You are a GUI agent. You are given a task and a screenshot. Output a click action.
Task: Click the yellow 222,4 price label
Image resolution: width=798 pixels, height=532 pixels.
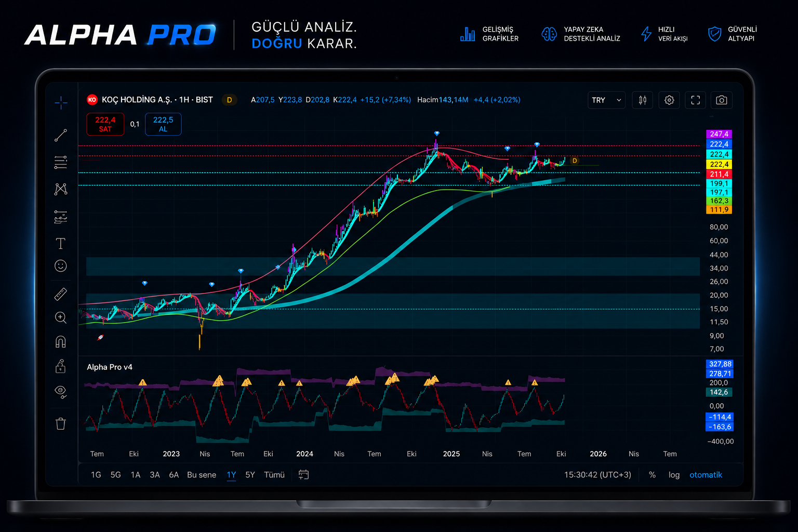tap(720, 164)
